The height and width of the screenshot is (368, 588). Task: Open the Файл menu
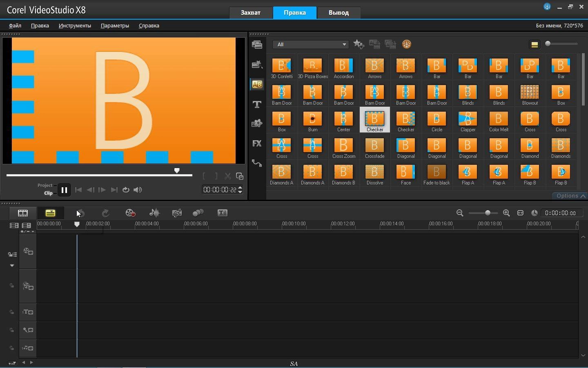15,25
